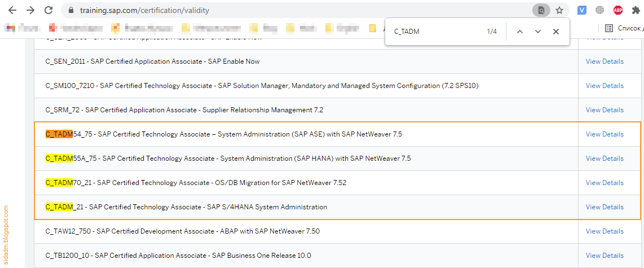Jump to previous find match
This screenshot has height=268, width=644.
[x=519, y=32]
